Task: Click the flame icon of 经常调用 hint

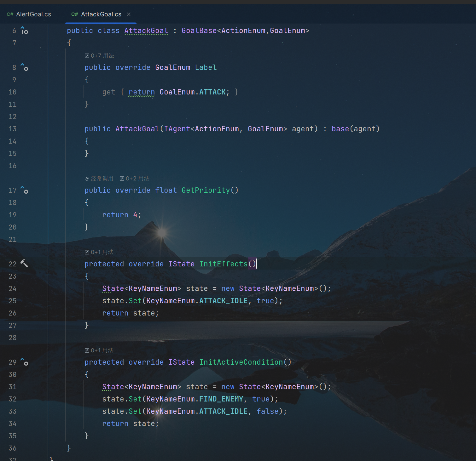Action: (x=87, y=179)
